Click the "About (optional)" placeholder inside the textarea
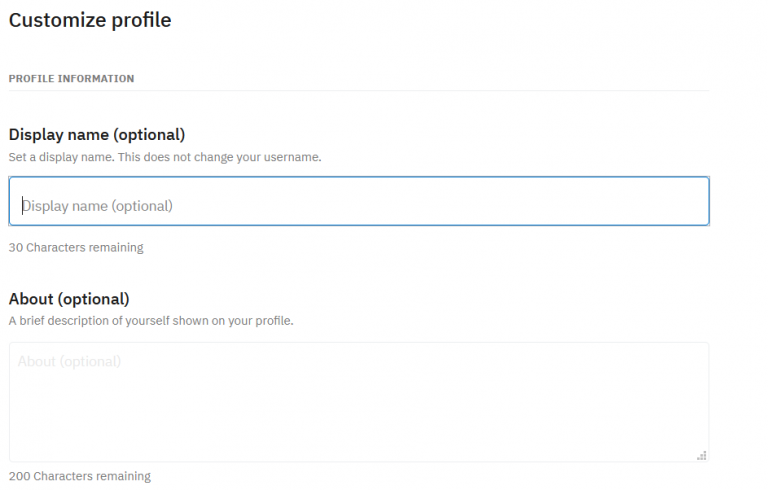The image size is (768, 490). 69,361
